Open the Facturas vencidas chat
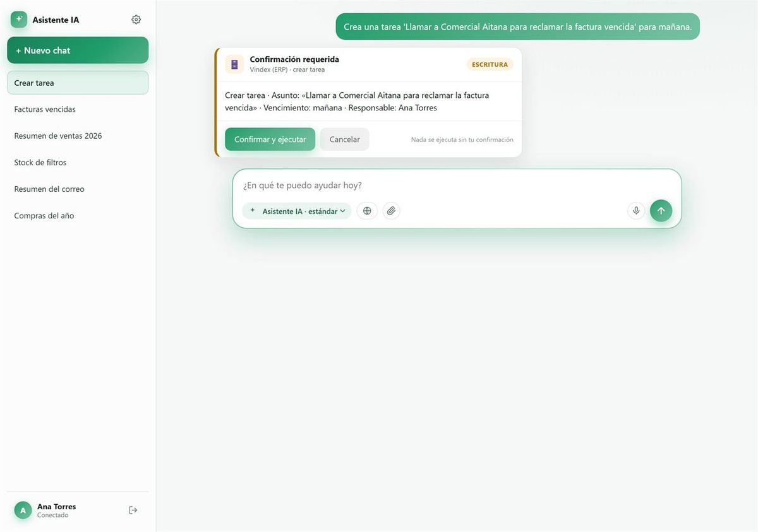The height and width of the screenshot is (532, 758). 78,109
